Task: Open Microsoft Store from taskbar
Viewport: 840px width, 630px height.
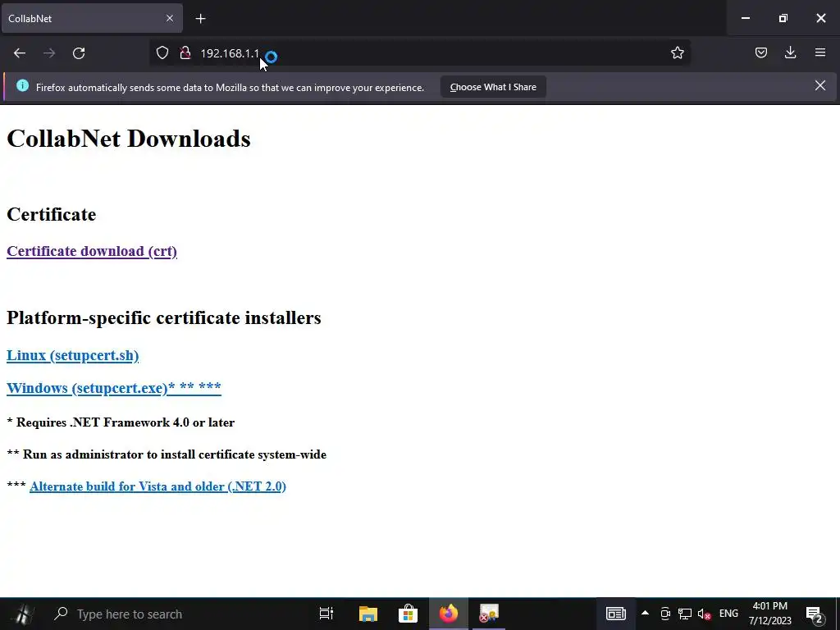Action: click(408, 614)
